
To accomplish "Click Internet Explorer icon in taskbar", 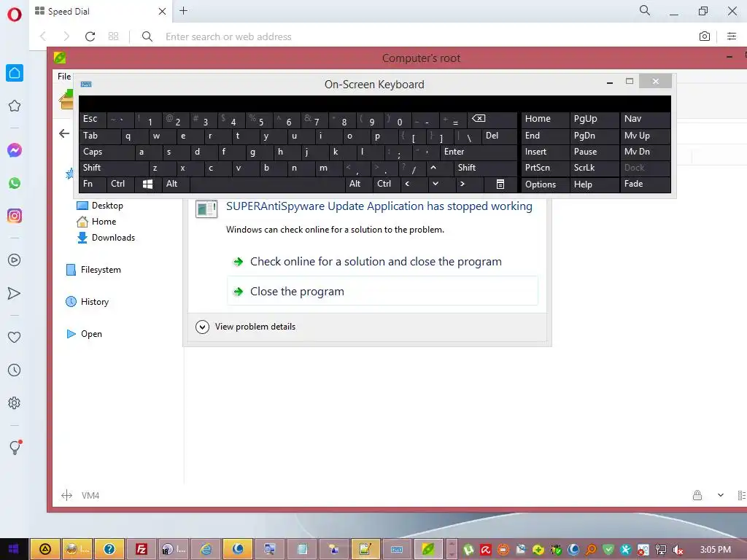I will (206, 549).
